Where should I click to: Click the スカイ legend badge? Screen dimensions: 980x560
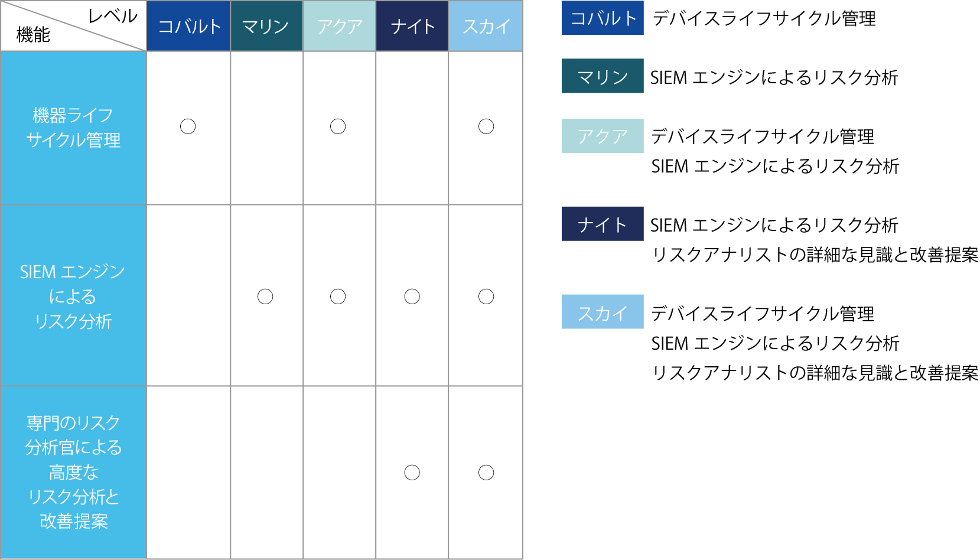point(603,312)
